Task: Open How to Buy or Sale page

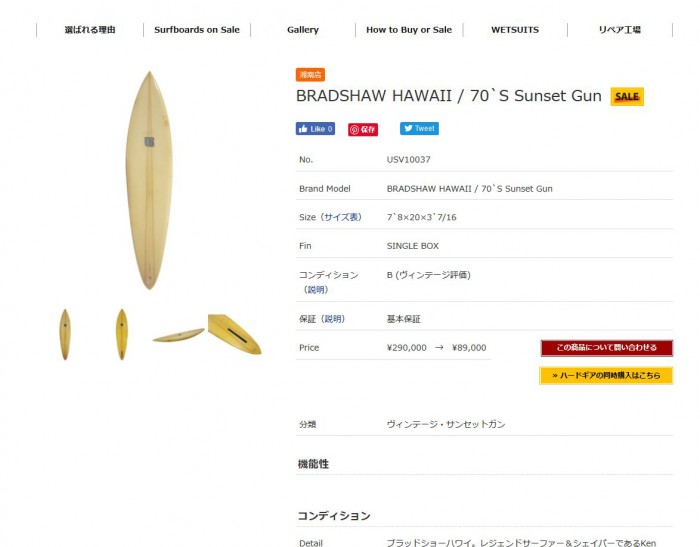Action: click(x=409, y=30)
